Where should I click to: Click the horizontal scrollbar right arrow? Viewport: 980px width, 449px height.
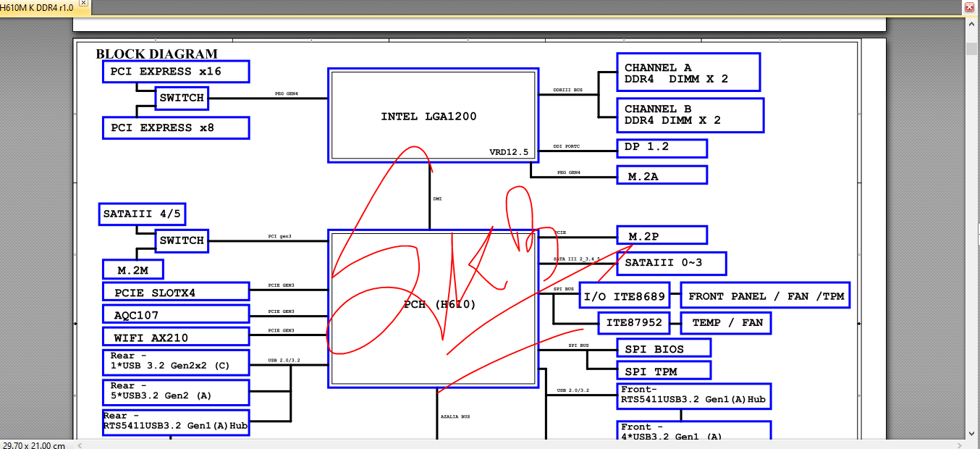[x=960, y=444]
